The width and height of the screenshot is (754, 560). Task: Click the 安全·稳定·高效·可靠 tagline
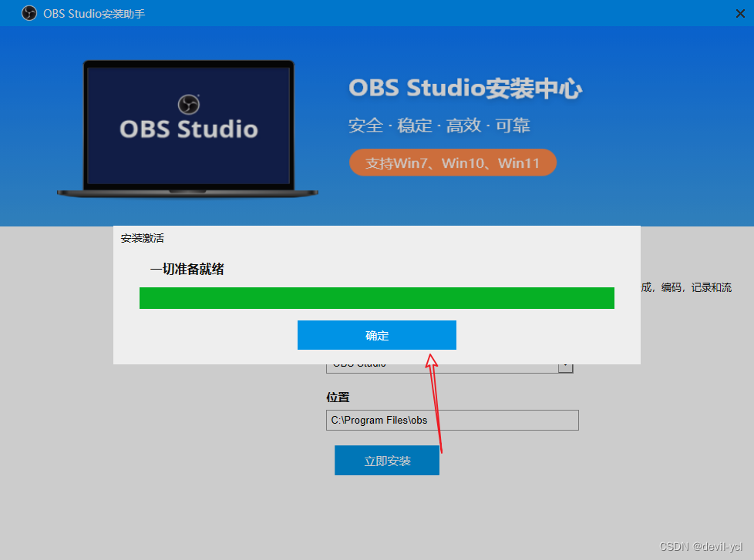(x=439, y=126)
